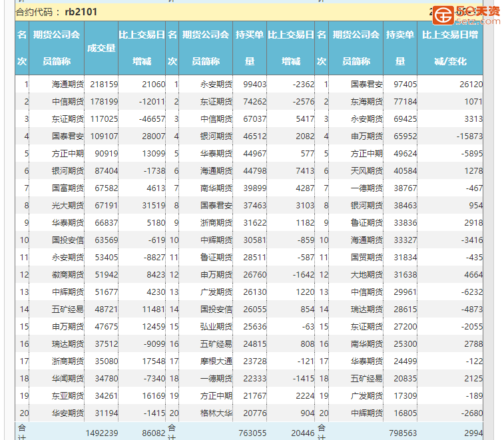The image size is (504, 440).
Task: Click 徽商期货 company name
Action: pyautogui.click(x=68, y=275)
